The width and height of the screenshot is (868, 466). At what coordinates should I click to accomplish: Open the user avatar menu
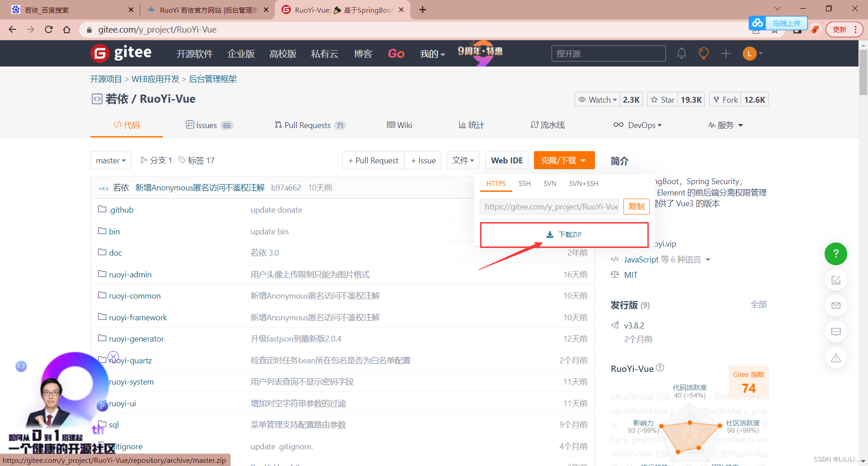click(x=753, y=53)
